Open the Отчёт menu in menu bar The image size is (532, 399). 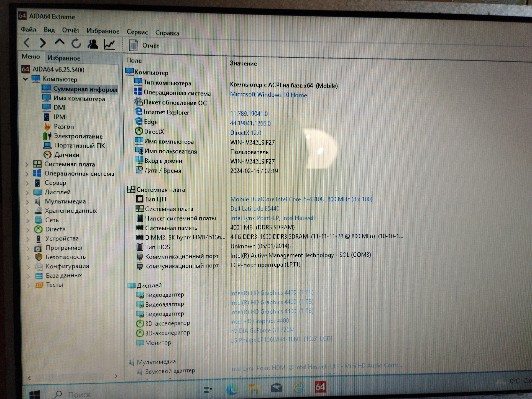point(70,30)
